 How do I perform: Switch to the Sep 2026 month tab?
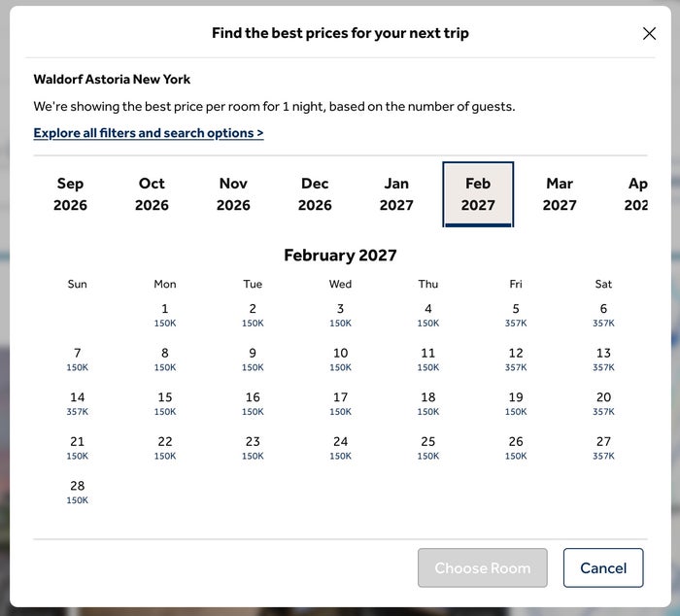coord(70,194)
